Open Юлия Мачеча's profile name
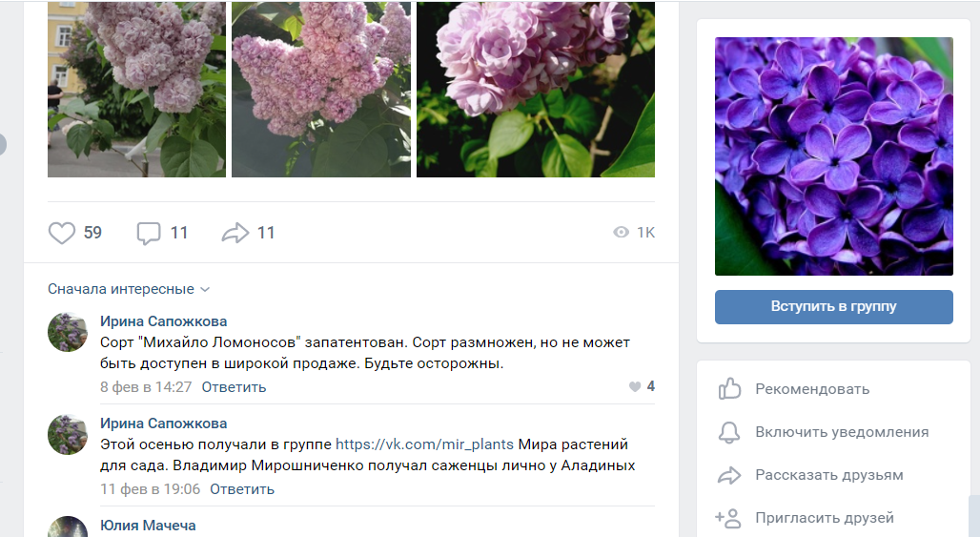 tap(148, 526)
